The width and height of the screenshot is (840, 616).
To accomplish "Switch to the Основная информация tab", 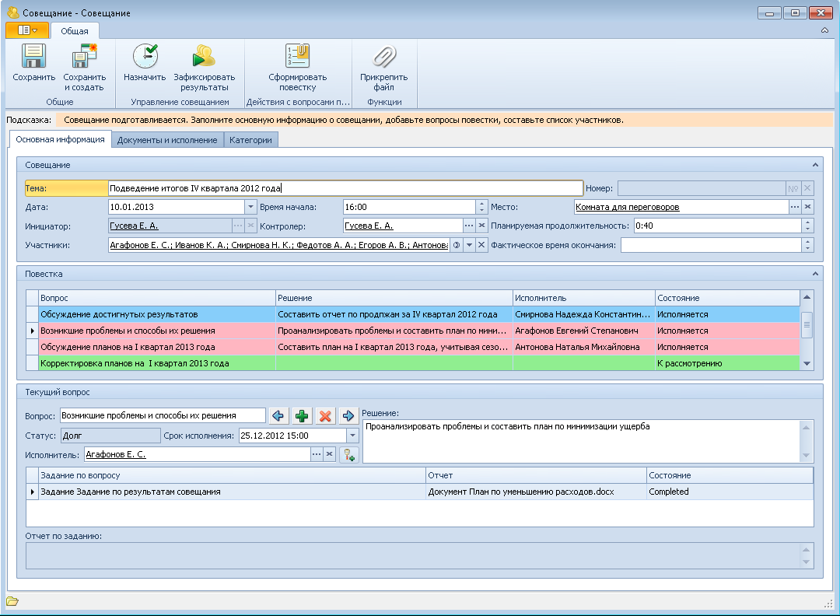I will pyautogui.click(x=60, y=139).
